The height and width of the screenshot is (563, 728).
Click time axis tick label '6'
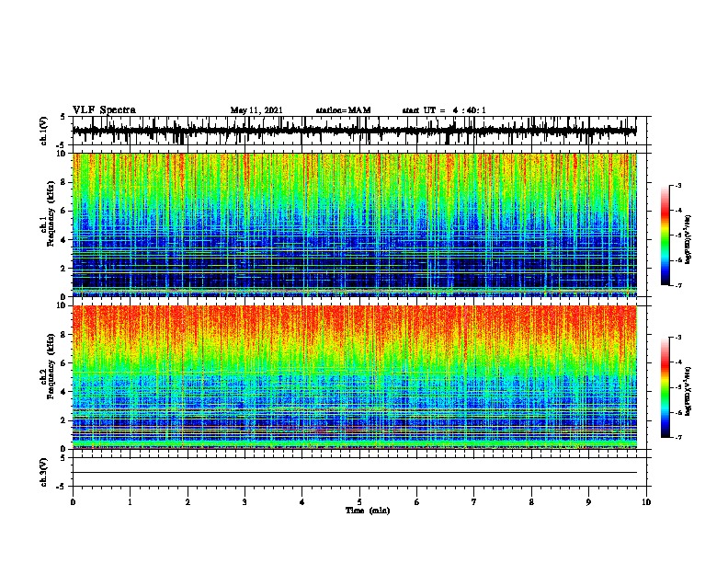pyautogui.click(x=417, y=502)
